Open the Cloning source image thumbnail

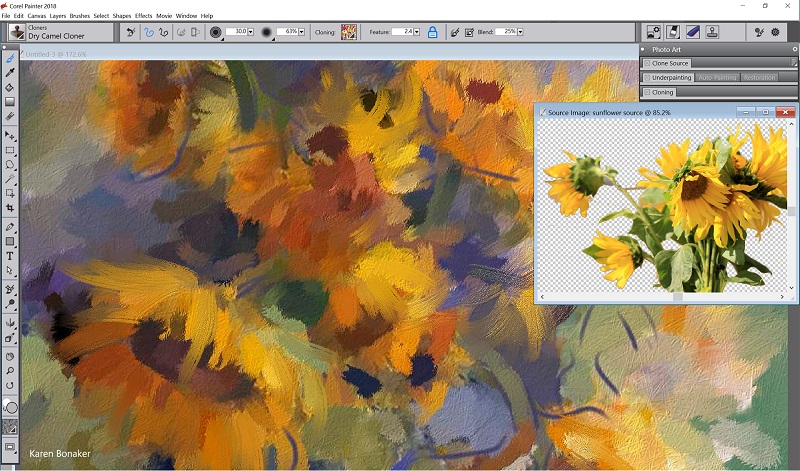[349, 32]
